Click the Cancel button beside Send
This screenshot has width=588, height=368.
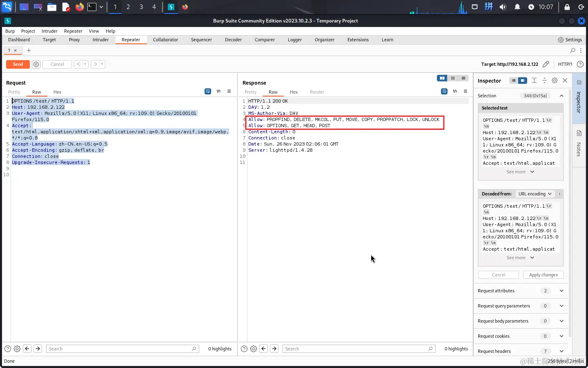pyautogui.click(x=57, y=64)
